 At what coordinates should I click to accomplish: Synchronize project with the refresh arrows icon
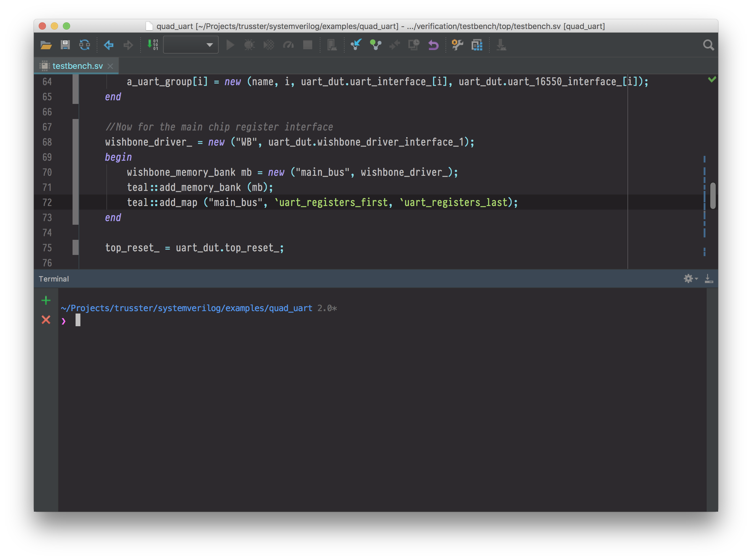[84, 45]
